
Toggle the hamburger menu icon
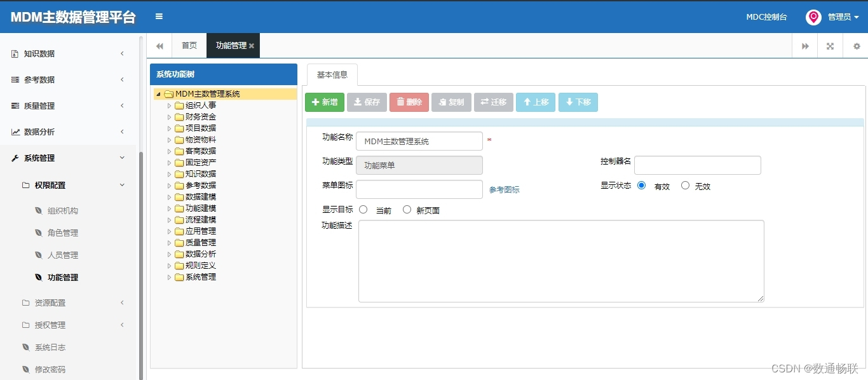(x=159, y=17)
